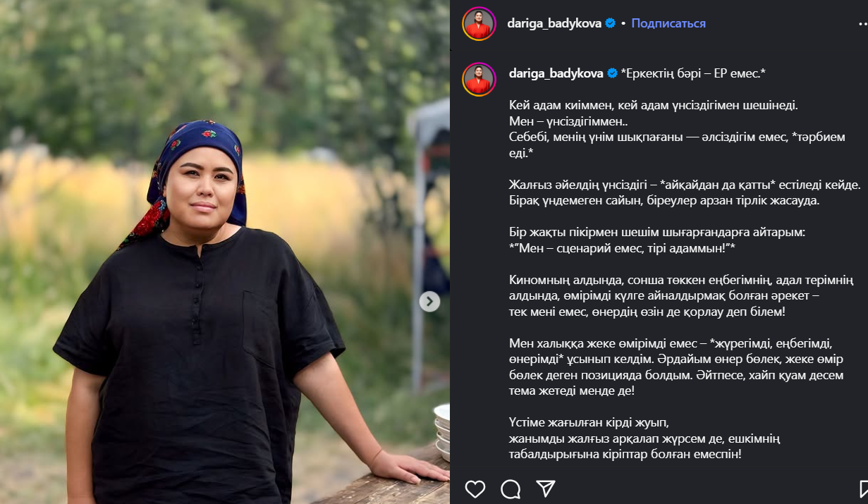Image resolution: width=868 pixels, height=504 pixels.
Task: Click the photo of the woman in black
Action: (x=225, y=252)
